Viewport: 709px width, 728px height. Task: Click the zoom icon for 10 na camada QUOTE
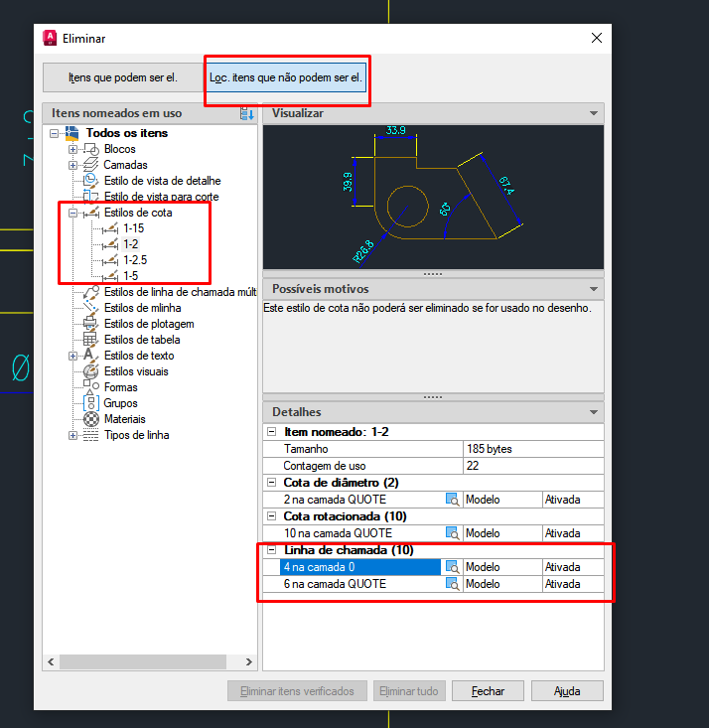452,533
